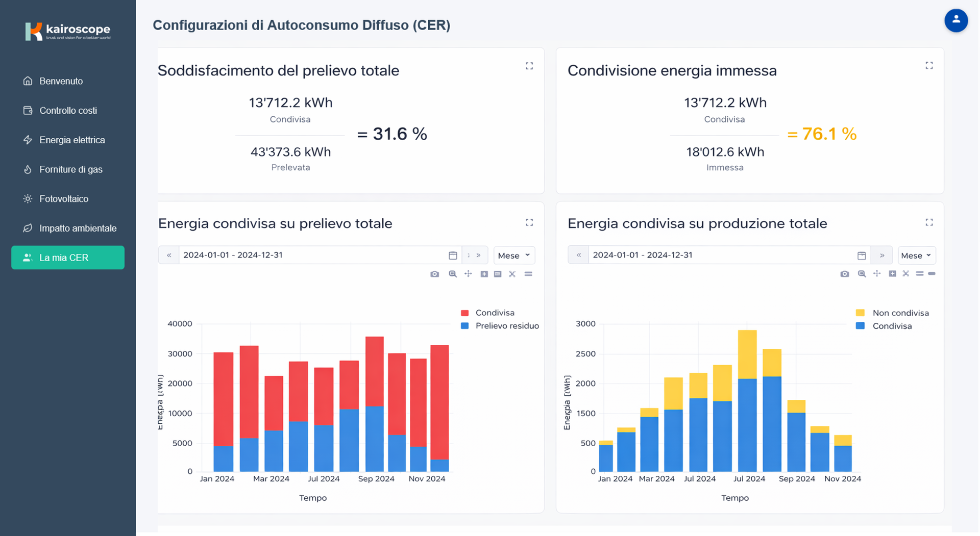Click zoom-in plus icon on prelievo chart
The image size is (980, 536).
(x=484, y=274)
